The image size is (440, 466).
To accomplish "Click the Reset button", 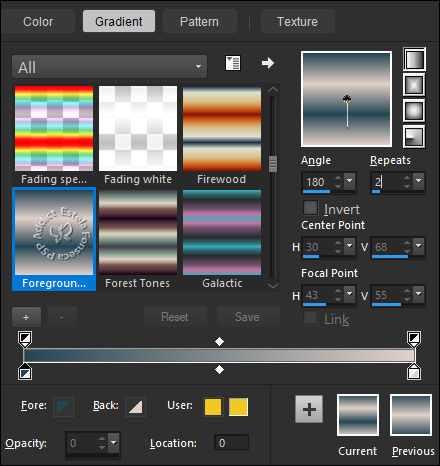I will (x=175, y=317).
